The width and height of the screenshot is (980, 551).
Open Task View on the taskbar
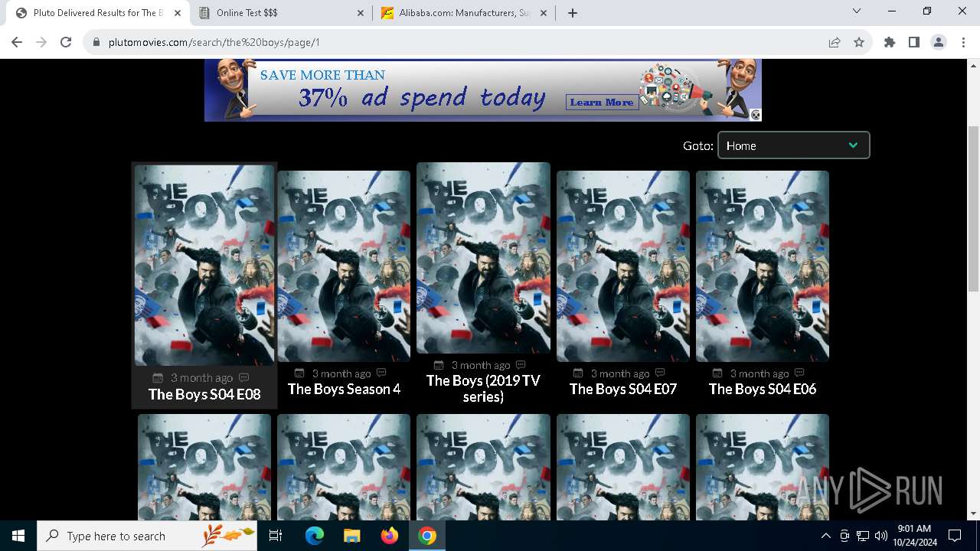click(276, 536)
